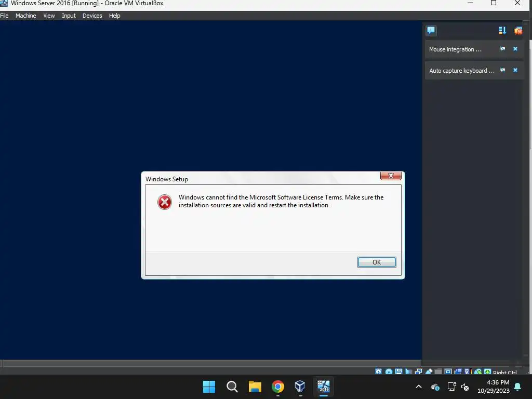Click the display status bar indicator
532x399 pixels.
tap(448, 371)
